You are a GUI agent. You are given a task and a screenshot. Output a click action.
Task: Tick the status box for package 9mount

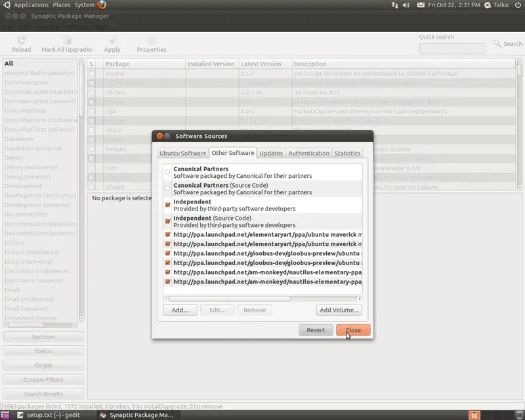point(91,149)
